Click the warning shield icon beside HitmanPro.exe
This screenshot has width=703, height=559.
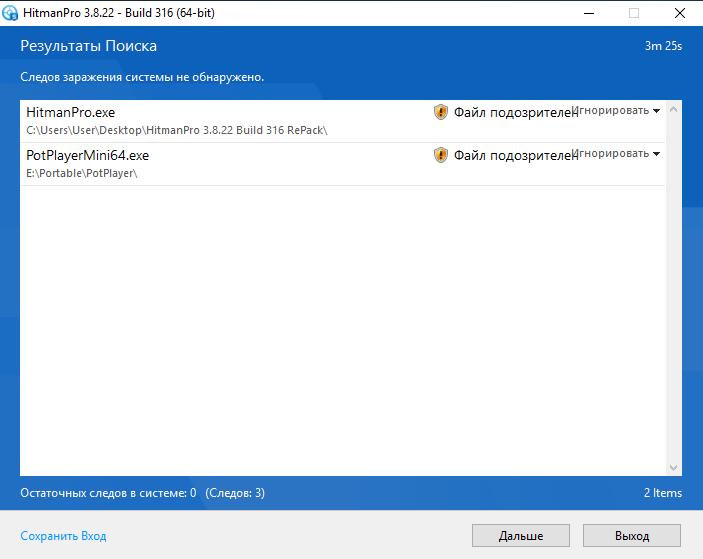tap(441, 112)
